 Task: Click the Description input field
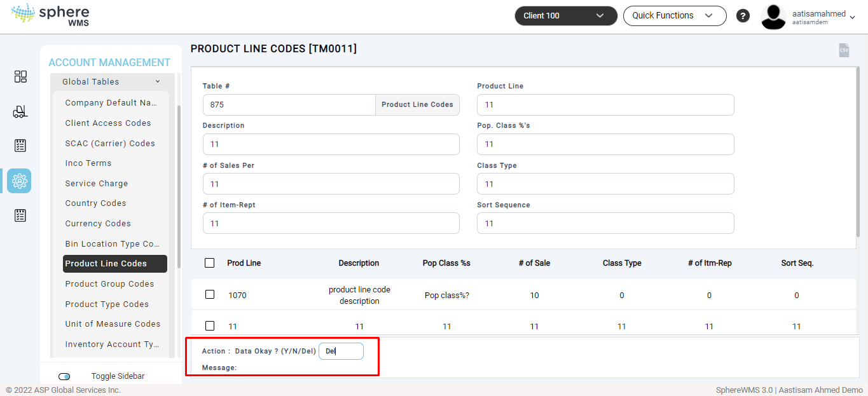click(x=331, y=144)
